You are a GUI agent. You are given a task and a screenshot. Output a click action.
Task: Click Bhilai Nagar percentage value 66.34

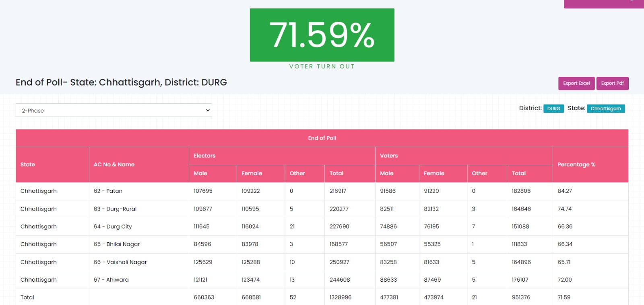(565, 244)
